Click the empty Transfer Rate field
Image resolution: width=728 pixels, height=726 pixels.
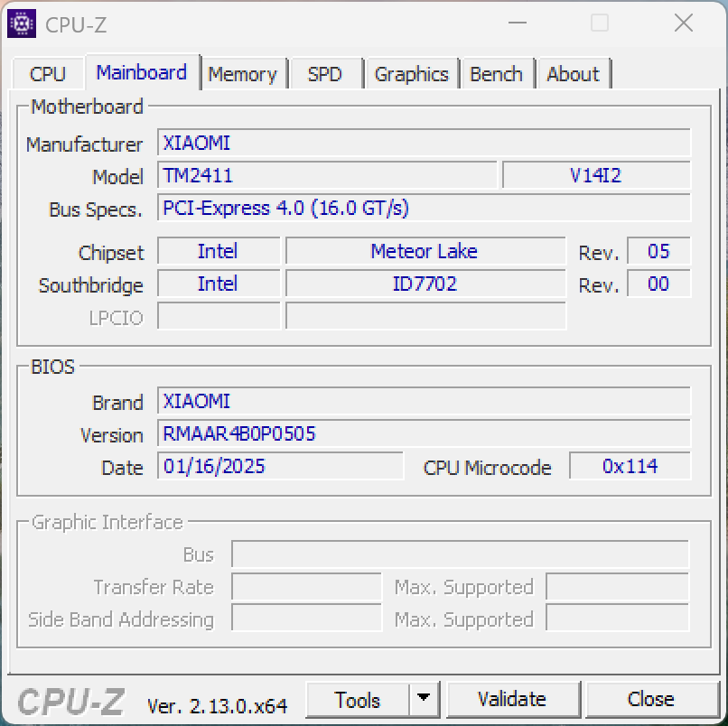[306, 586]
